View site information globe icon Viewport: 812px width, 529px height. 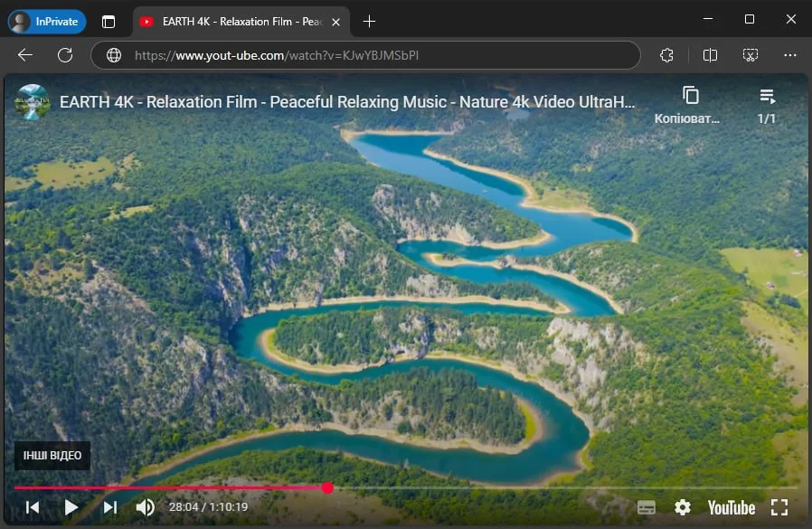click(114, 55)
